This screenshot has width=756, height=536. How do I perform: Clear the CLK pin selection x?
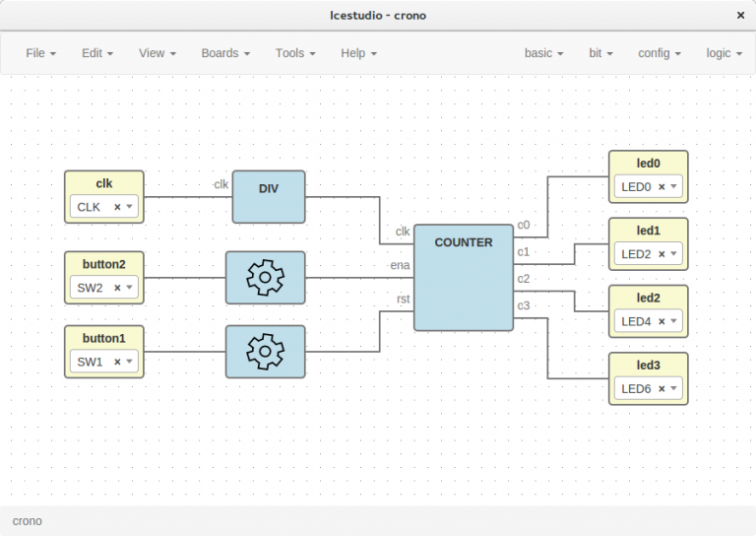(x=117, y=207)
